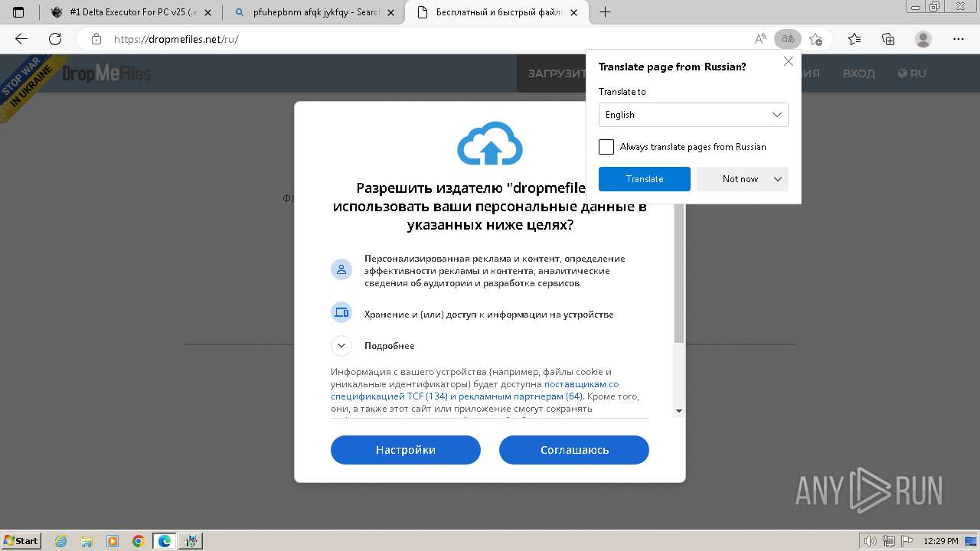
Task: Open the Windows Start menu
Action: (x=21, y=541)
